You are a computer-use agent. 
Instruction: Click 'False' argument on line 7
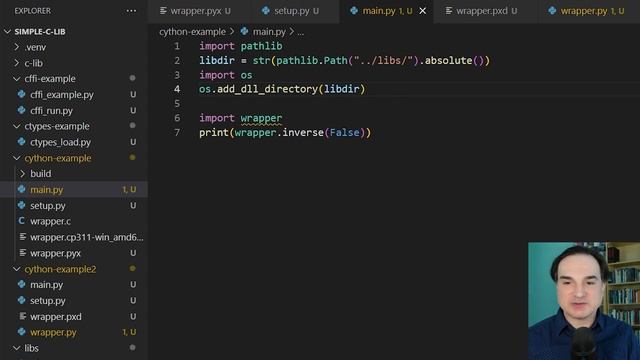coord(344,132)
